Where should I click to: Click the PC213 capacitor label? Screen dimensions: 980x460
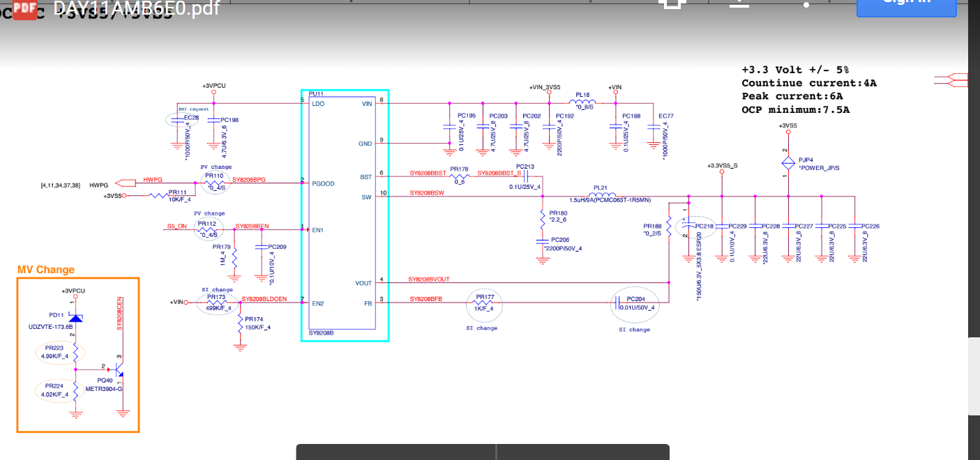pos(525,167)
